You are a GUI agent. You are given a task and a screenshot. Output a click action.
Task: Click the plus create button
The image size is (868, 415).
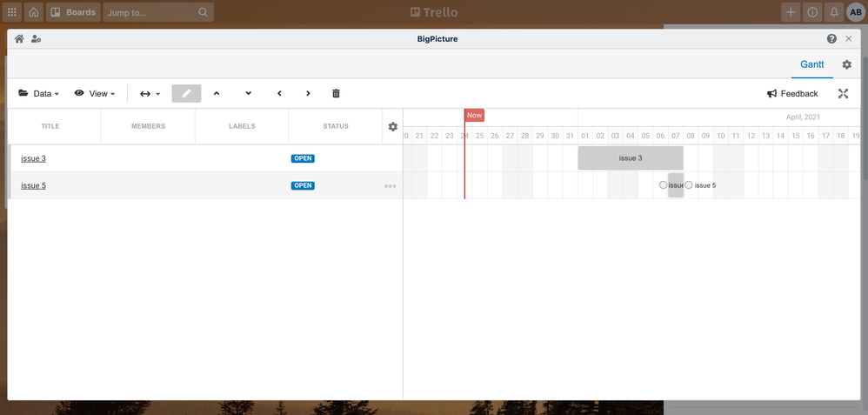click(791, 12)
